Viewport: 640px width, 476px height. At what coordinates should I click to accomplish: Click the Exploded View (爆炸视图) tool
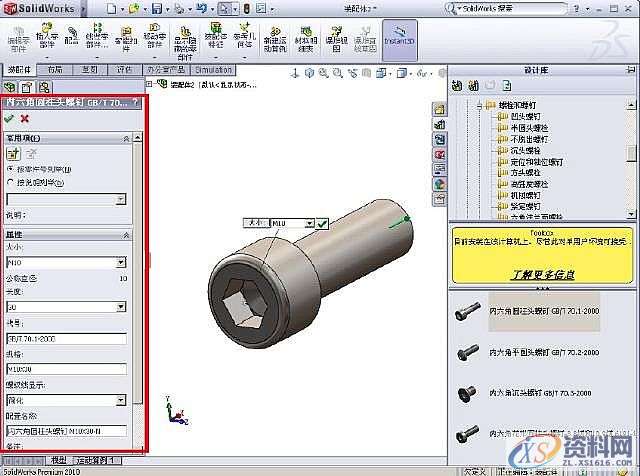click(336, 39)
